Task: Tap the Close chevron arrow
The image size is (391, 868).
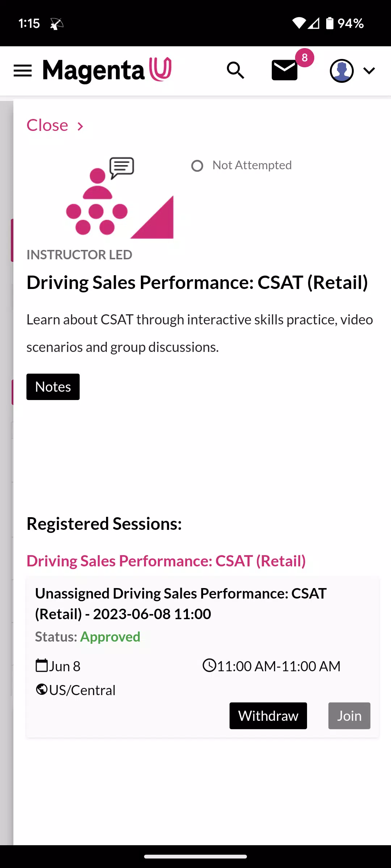Action: tap(80, 126)
